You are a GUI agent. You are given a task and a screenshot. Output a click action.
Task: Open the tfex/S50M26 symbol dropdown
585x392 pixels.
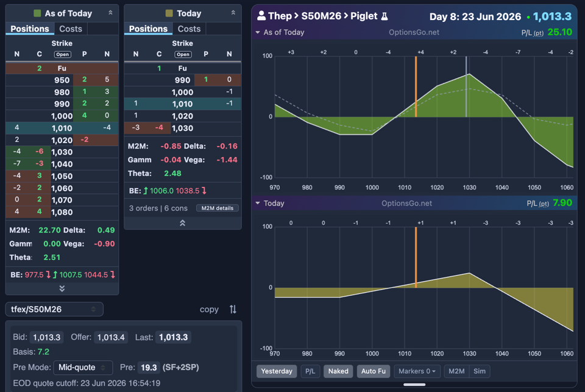click(54, 309)
